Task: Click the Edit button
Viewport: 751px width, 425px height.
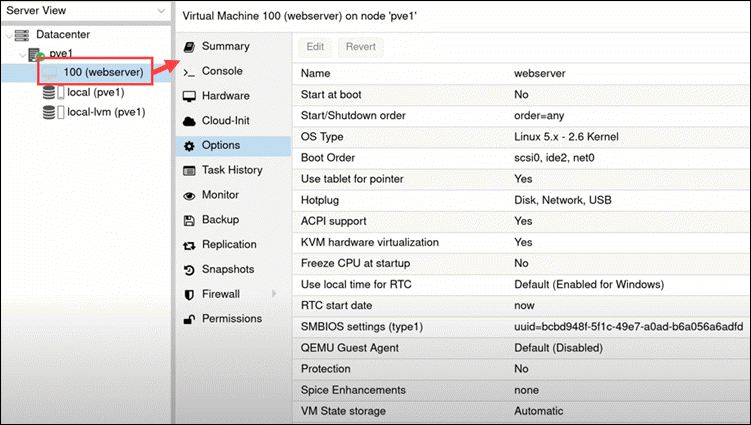Action: [x=315, y=47]
